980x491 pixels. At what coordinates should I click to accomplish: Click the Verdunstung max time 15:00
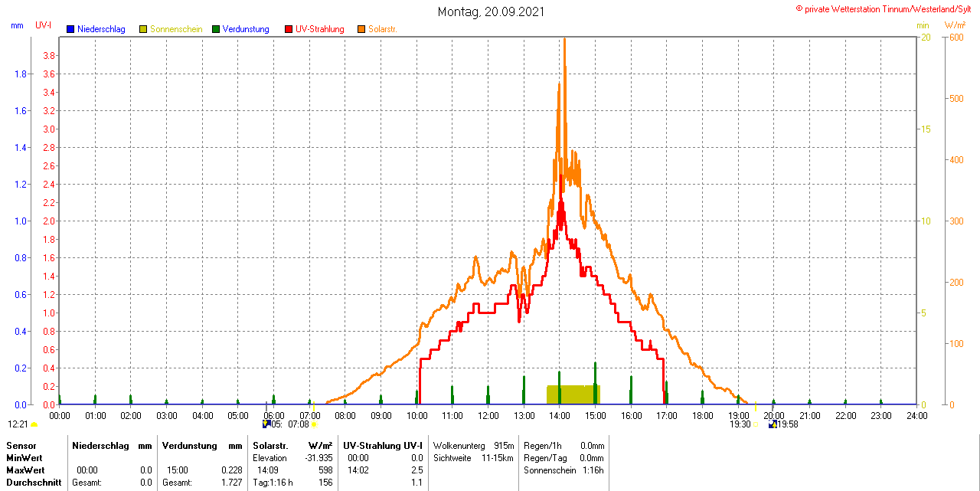pyautogui.click(x=178, y=470)
